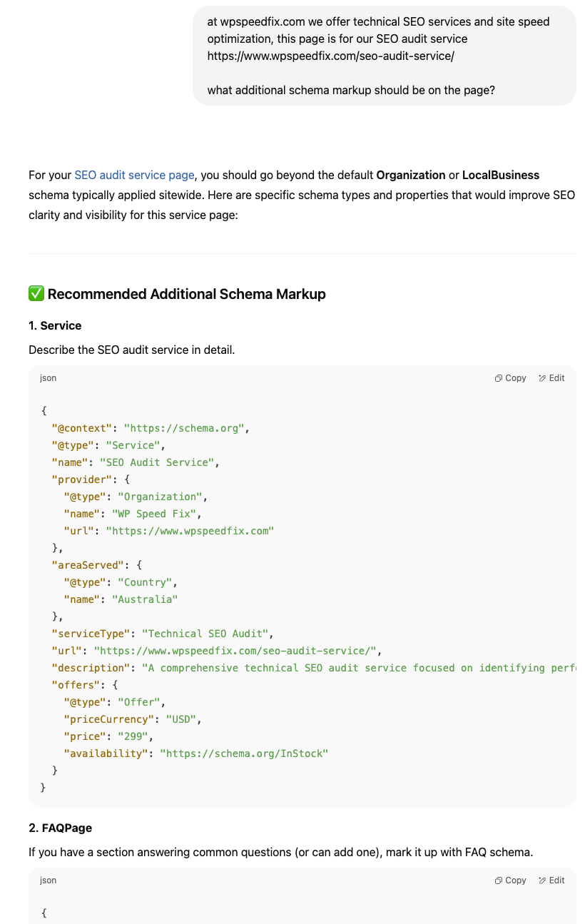Screen dimensions: 585x924
Task: Click the "priceCurrency": "USD" line
Action: pyautogui.click(x=133, y=719)
